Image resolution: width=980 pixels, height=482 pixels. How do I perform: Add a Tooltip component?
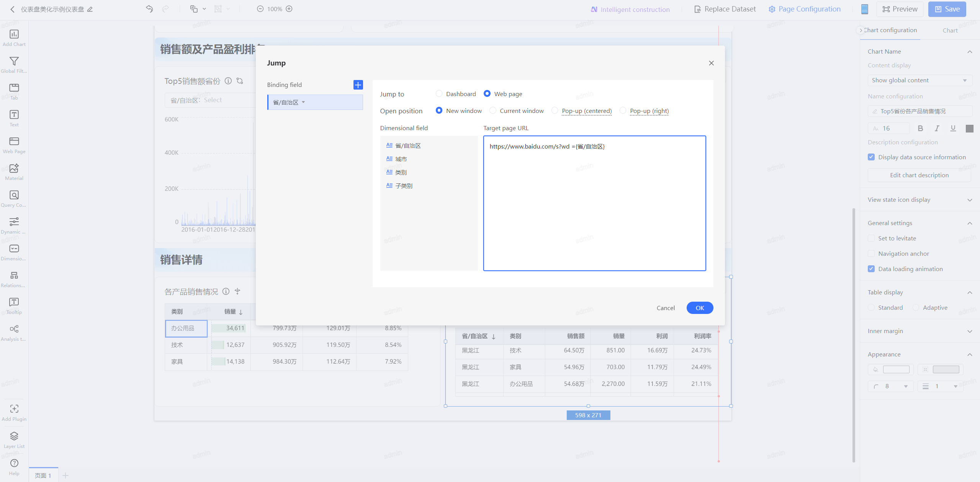click(14, 306)
